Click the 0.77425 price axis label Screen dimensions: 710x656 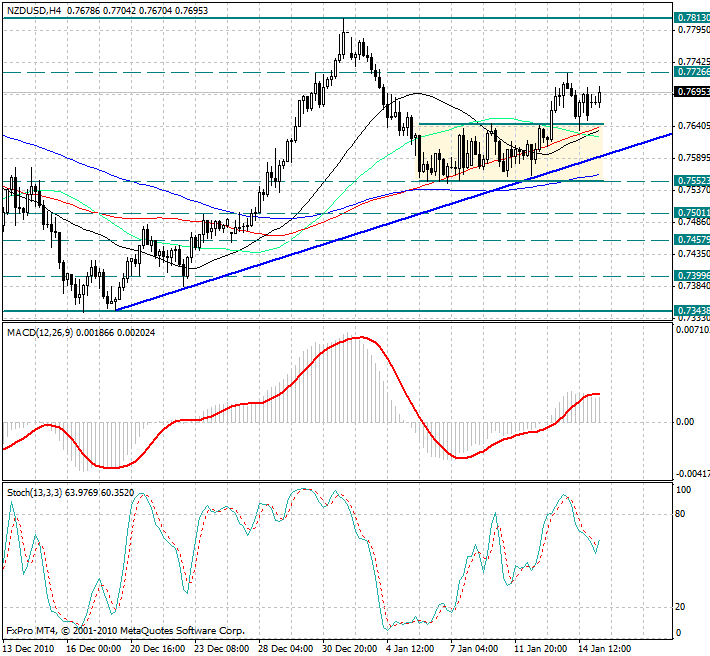point(693,62)
